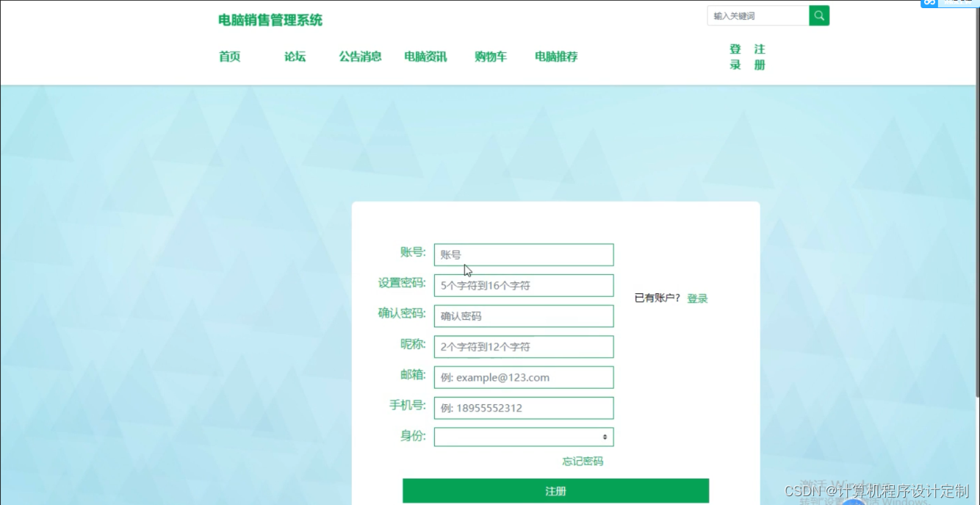980x505 pixels.
Task: Browse the 电脑资讯 computer news section
Action: click(x=425, y=57)
